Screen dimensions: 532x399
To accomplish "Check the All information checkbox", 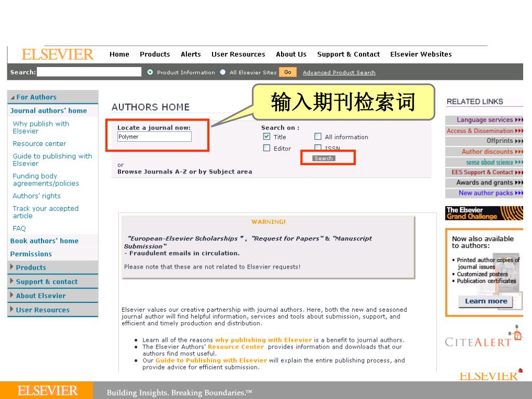I will click(x=317, y=137).
